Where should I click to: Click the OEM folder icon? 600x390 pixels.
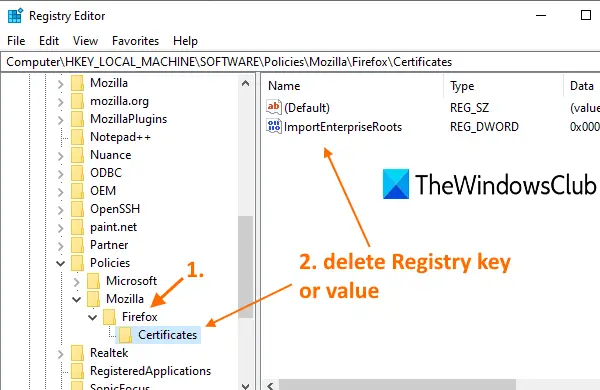coord(77,191)
